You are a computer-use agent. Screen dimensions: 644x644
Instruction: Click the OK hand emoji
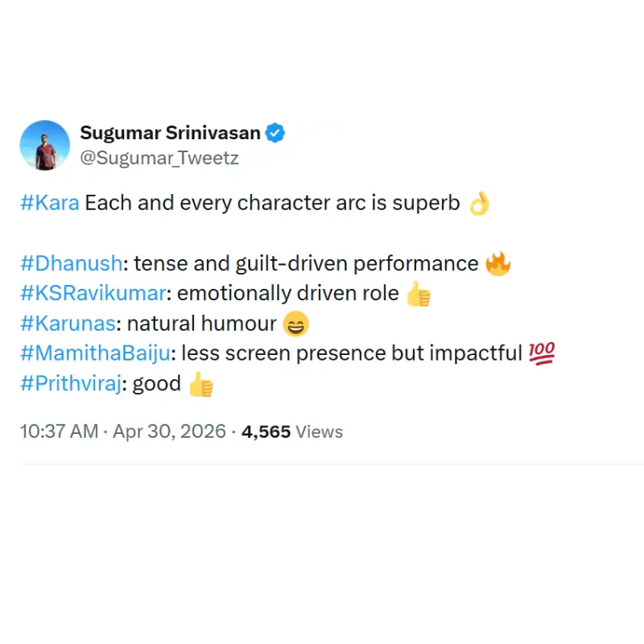click(479, 204)
